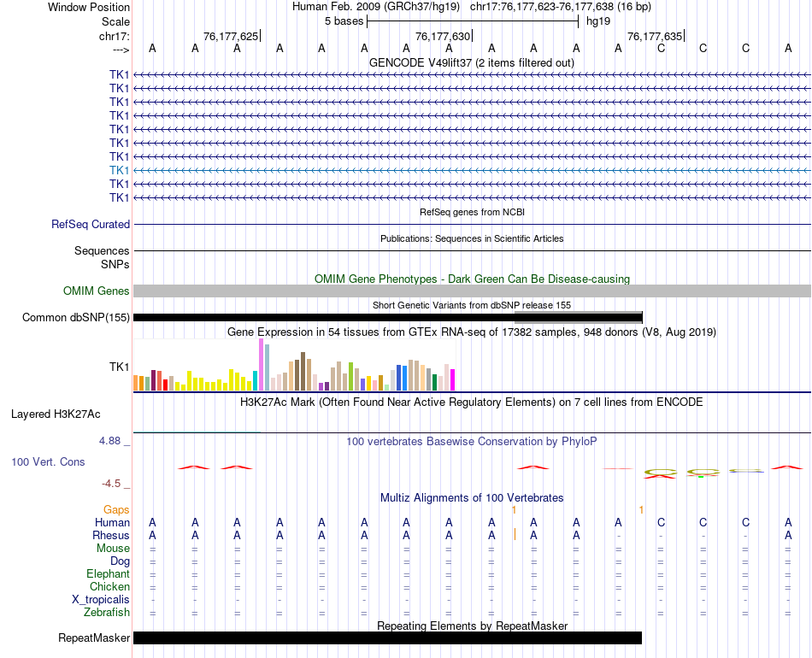This screenshot has height=658, width=812.
Task: Open 'Multiz Alignments of 100 Vertebrates' title
Action: (472, 498)
